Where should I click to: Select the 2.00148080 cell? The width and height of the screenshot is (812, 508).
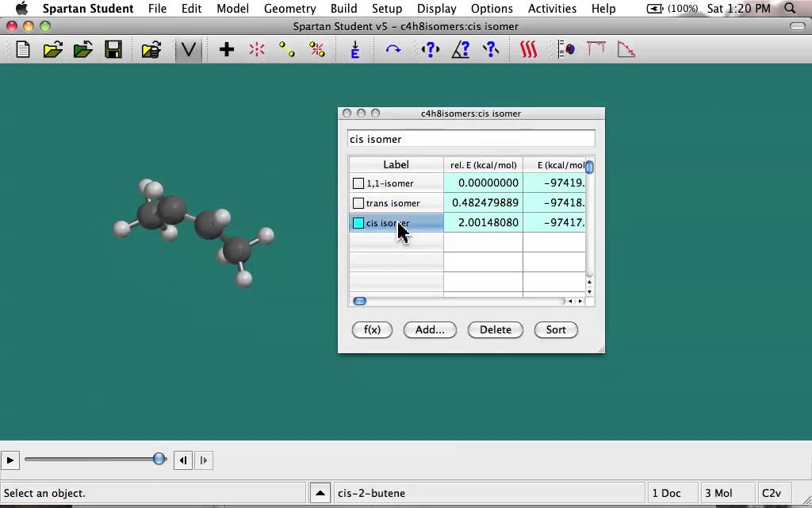pos(483,223)
